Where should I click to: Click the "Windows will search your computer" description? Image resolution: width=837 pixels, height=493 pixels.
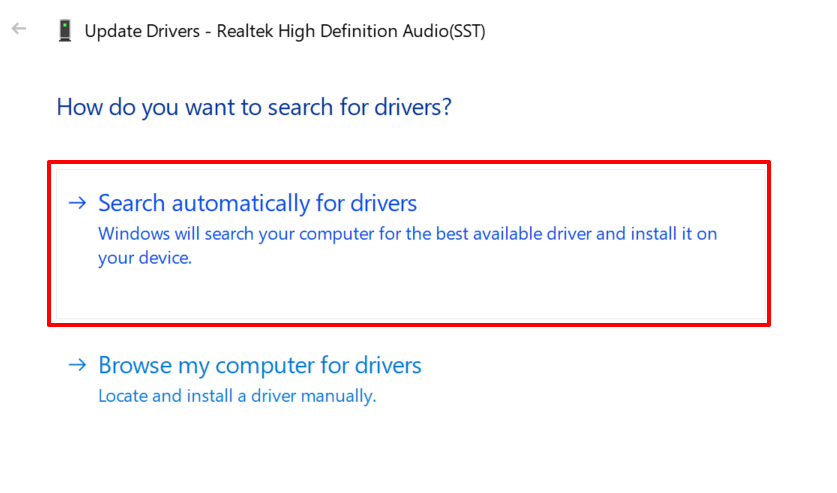tap(407, 234)
